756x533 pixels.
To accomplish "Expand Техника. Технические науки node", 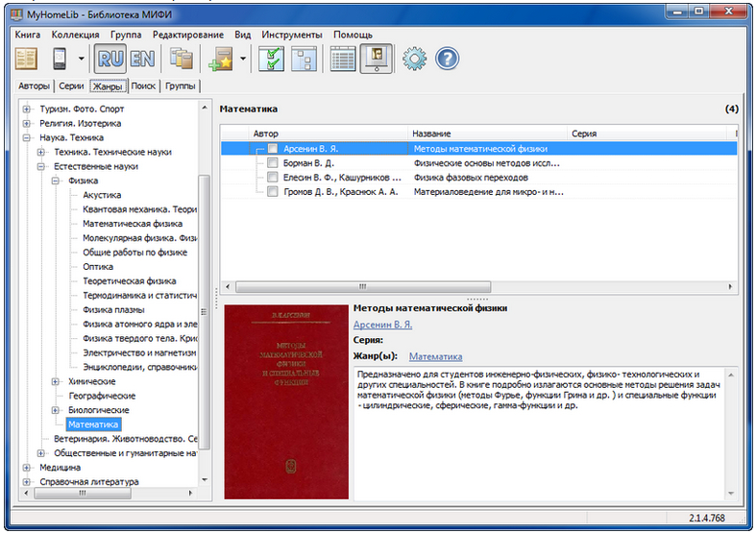I will point(41,153).
